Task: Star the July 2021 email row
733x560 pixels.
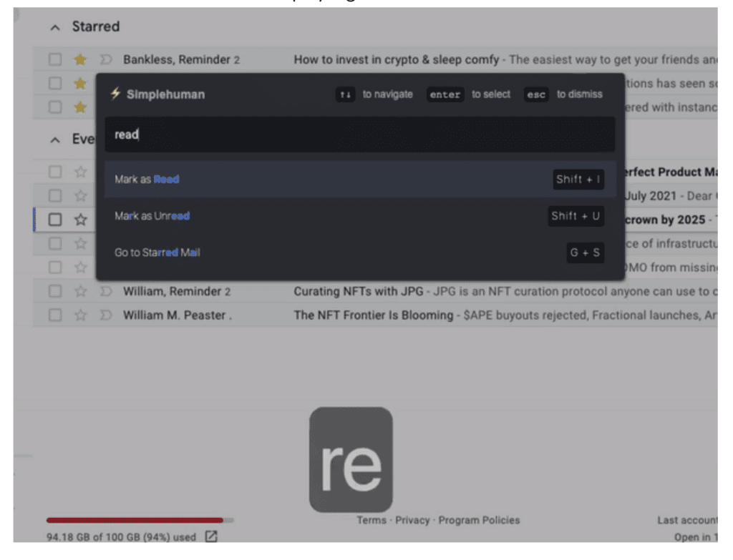Action: 80,196
